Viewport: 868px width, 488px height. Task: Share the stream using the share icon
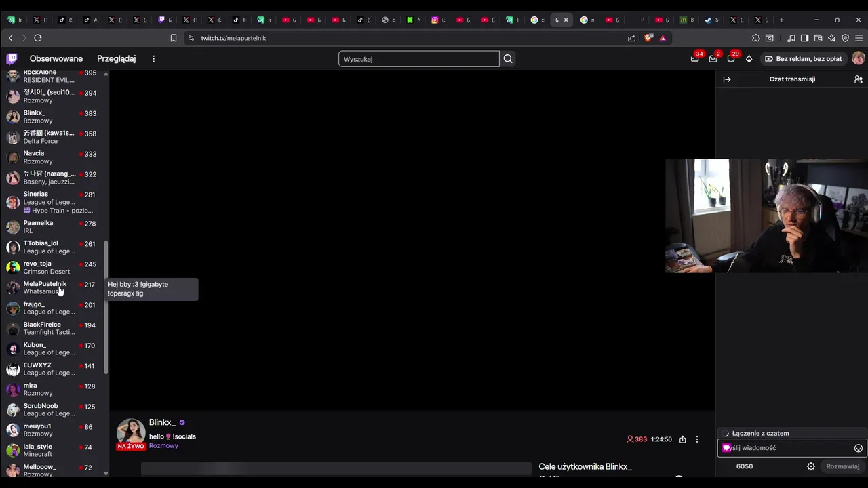[682, 439]
